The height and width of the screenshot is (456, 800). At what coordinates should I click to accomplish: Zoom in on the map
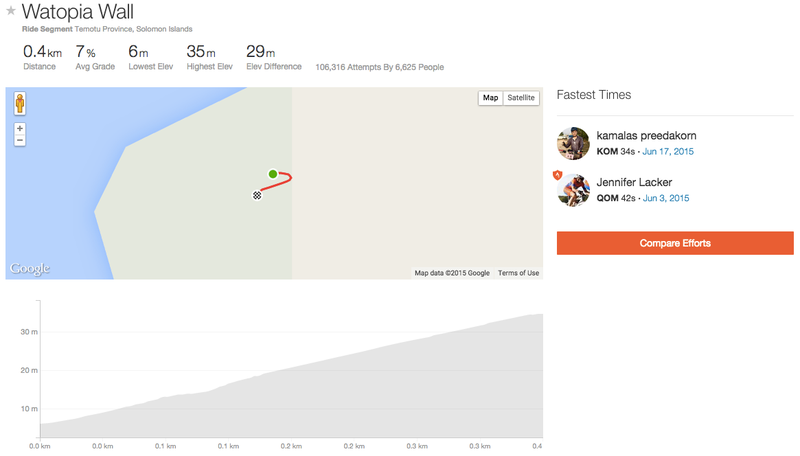point(20,129)
